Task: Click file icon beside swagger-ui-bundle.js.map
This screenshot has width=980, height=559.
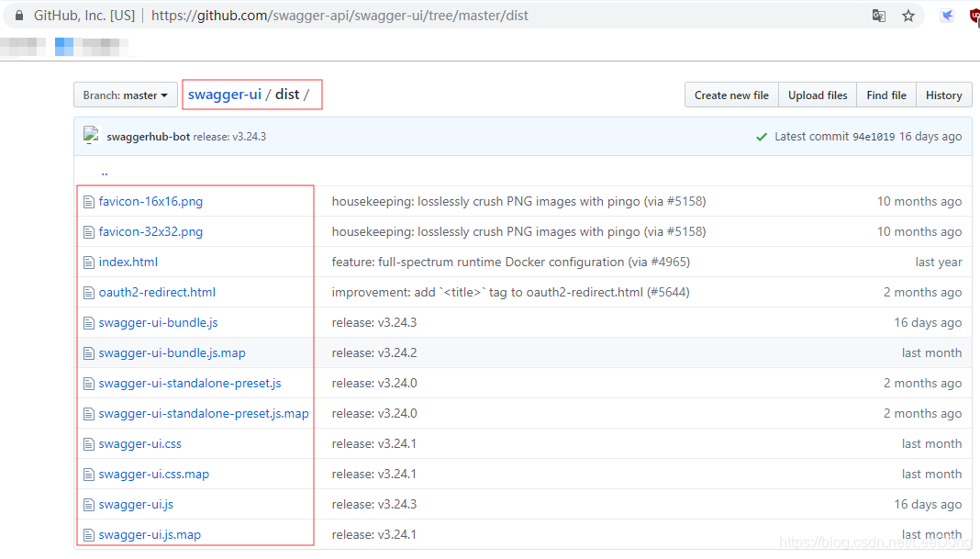Action: coord(89,353)
